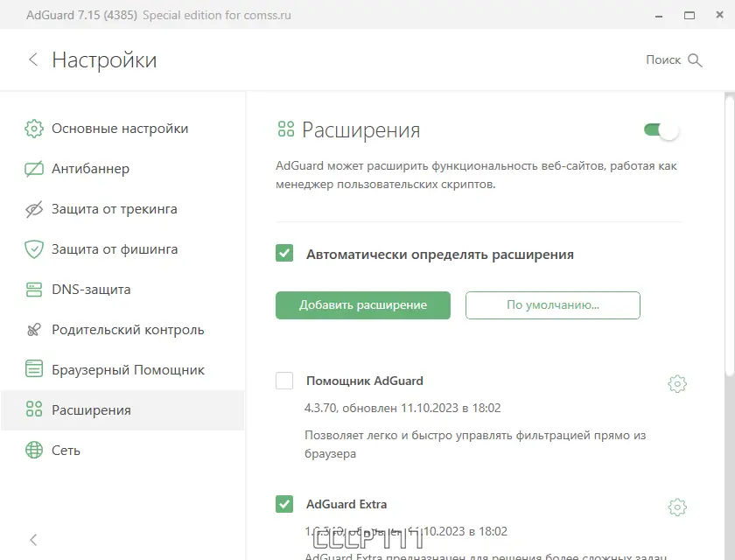Switch to Основные настройки section
735x560 pixels.
tap(33, 128)
